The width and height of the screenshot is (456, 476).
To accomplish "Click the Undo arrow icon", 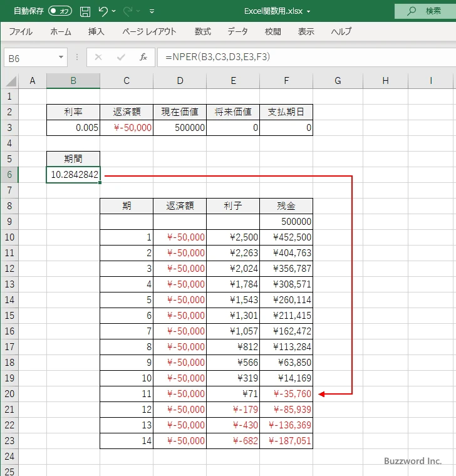I will point(103,11).
